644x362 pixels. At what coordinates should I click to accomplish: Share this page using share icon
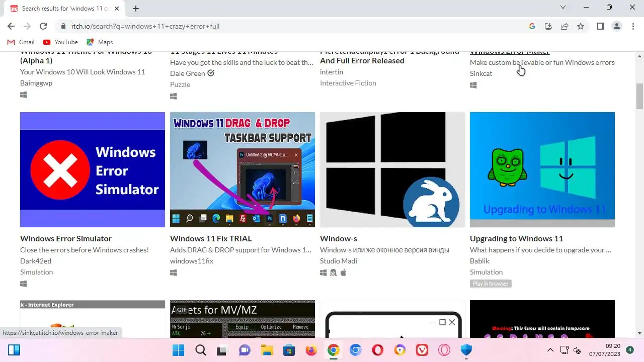[565, 26]
